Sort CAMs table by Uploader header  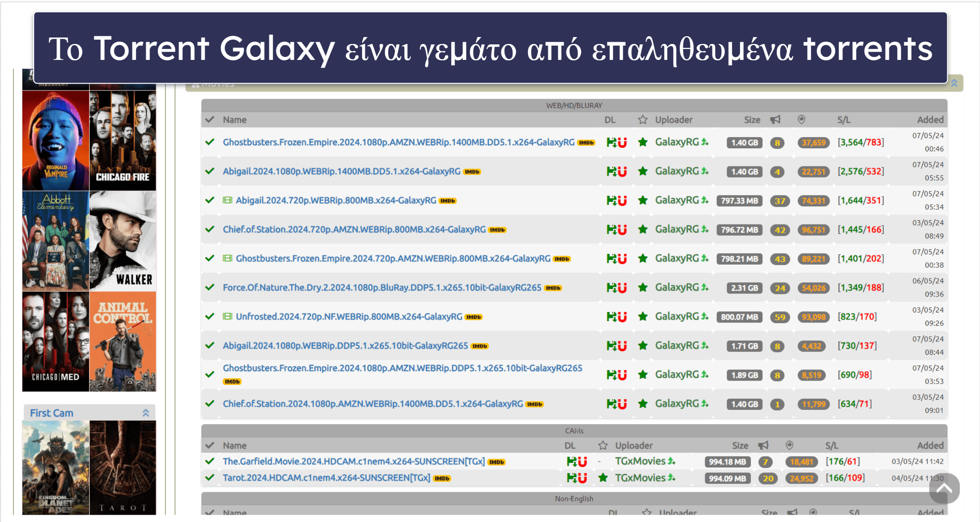(x=634, y=445)
